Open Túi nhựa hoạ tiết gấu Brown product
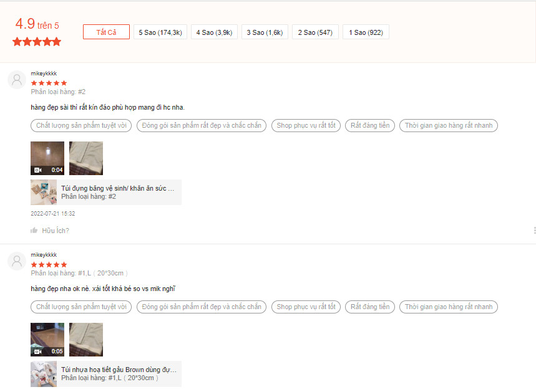Image resolution: width=536 pixels, height=392 pixels. click(119, 370)
